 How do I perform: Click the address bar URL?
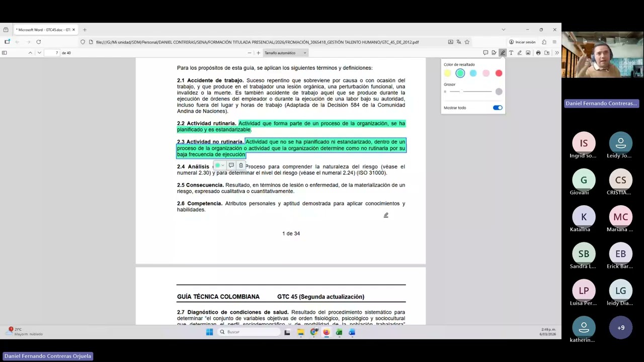pyautogui.click(x=257, y=42)
